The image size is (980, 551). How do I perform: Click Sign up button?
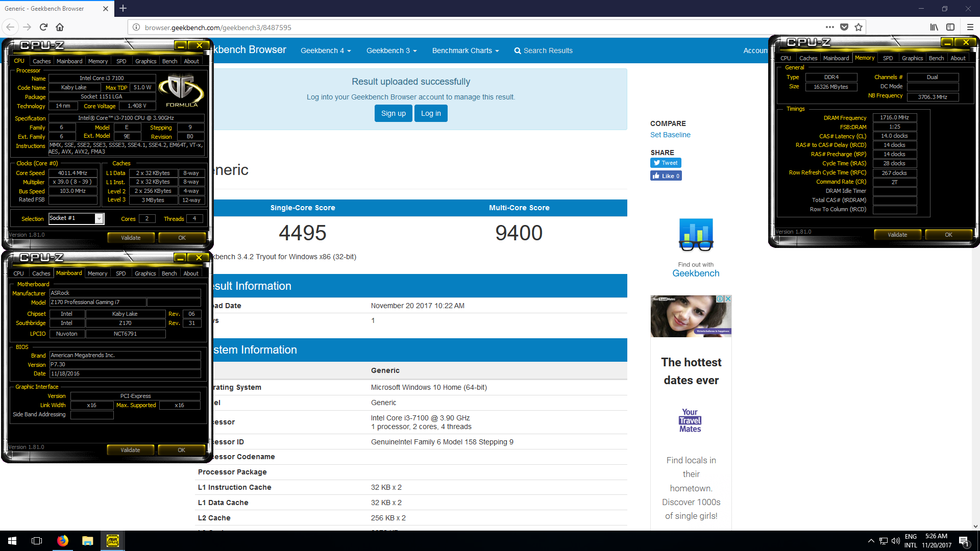pos(393,113)
